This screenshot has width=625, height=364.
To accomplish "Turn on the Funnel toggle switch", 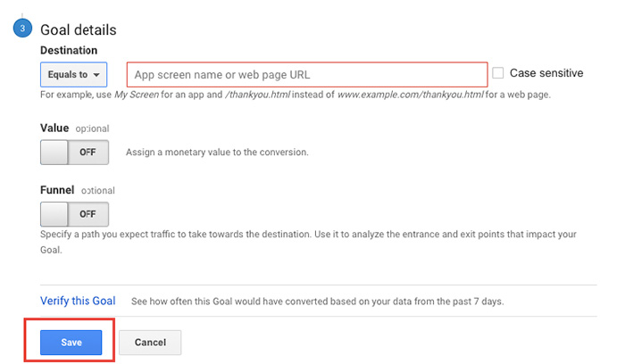I will tap(74, 214).
